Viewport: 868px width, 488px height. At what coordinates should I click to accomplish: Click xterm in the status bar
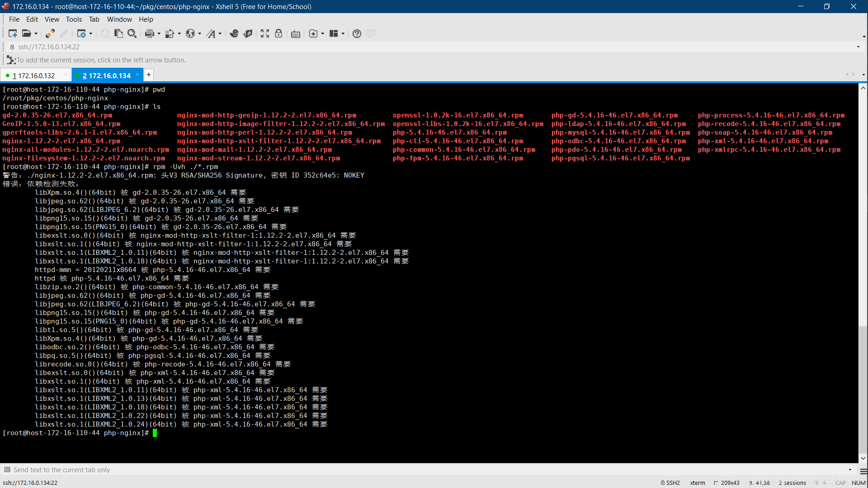pos(698,483)
